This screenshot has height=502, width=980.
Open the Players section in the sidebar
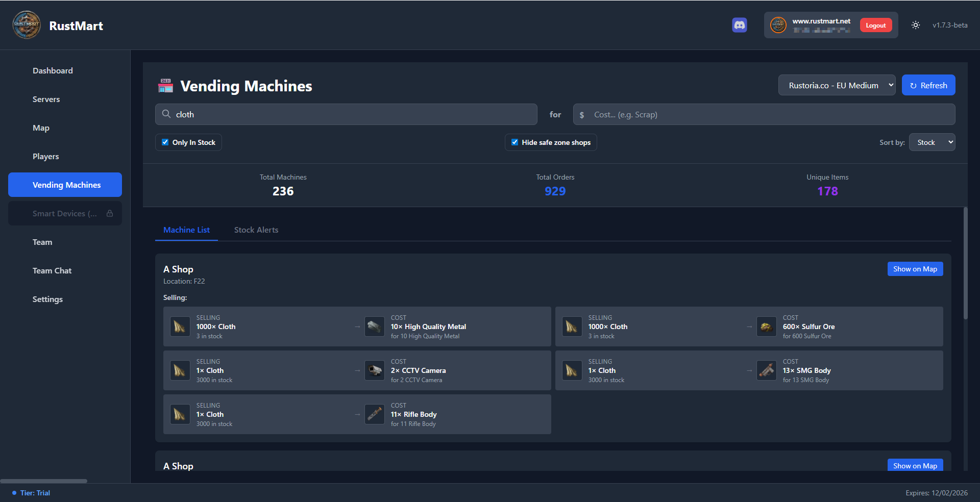pos(45,156)
